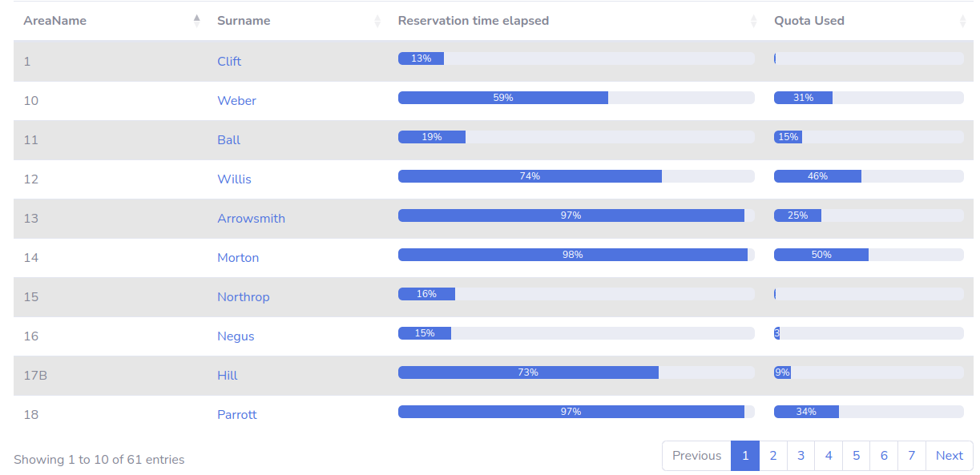
Task: Jump to page 7 of entries
Action: click(x=912, y=456)
